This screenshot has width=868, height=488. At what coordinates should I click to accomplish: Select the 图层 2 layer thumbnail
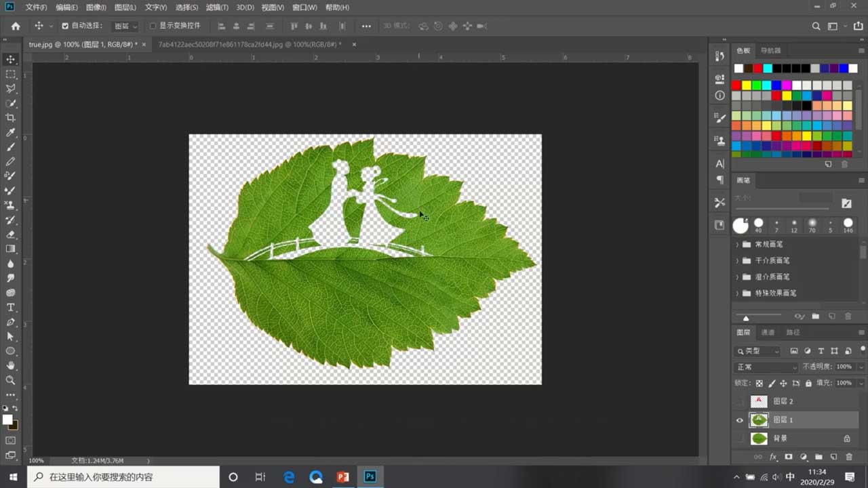[x=759, y=401]
